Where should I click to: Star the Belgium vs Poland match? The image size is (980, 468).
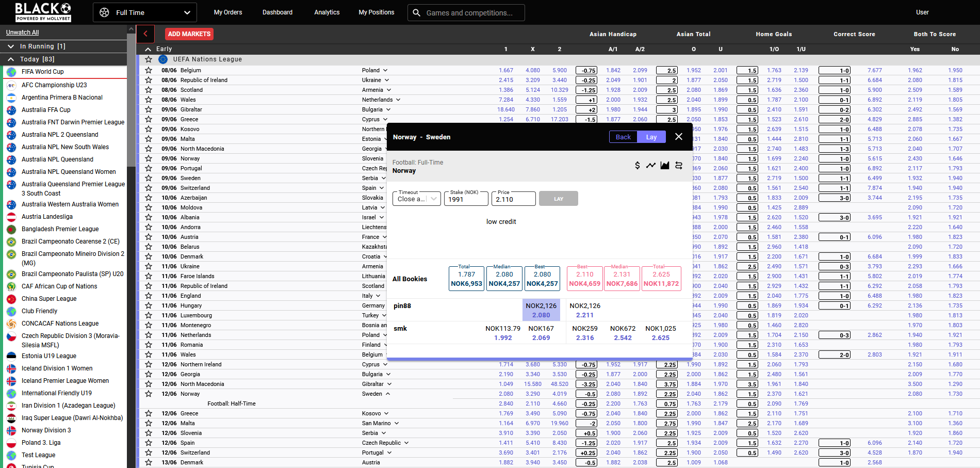149,70
